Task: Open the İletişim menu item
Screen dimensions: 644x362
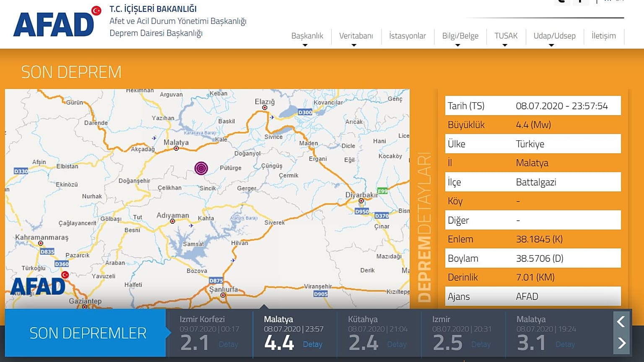Action: tap(604, 36)
